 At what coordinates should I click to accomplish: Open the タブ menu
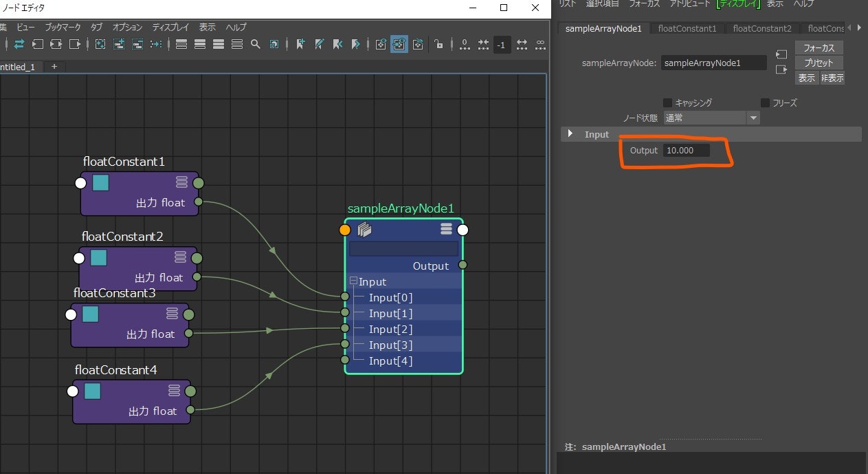pyautogui.click(x=96, y=27)
